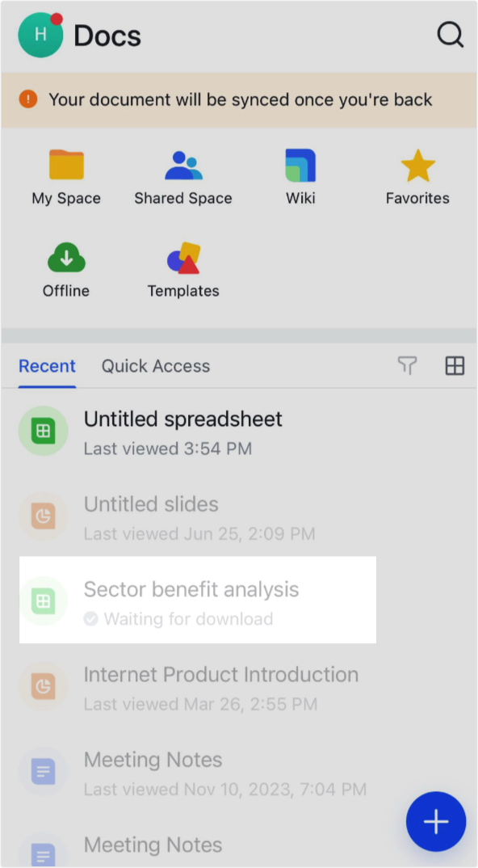
Task: Open the search tool
Action: (x=450, y=35)
